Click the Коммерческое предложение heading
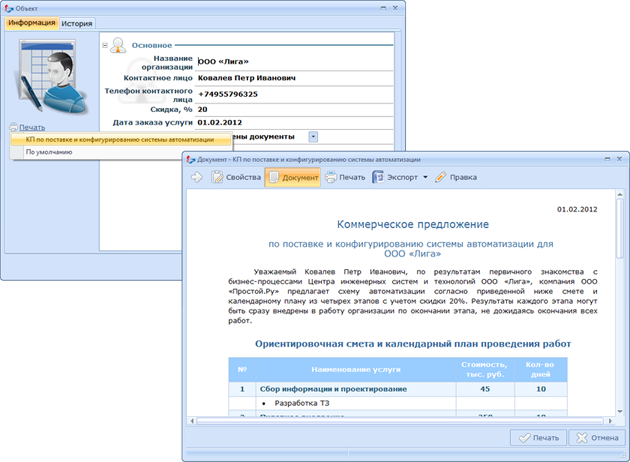 [x=413, y=224]
